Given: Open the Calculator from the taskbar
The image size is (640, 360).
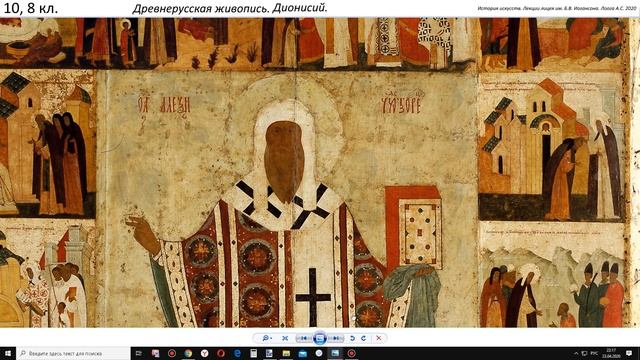Looking at the screenshot, I should click(253, 353).
